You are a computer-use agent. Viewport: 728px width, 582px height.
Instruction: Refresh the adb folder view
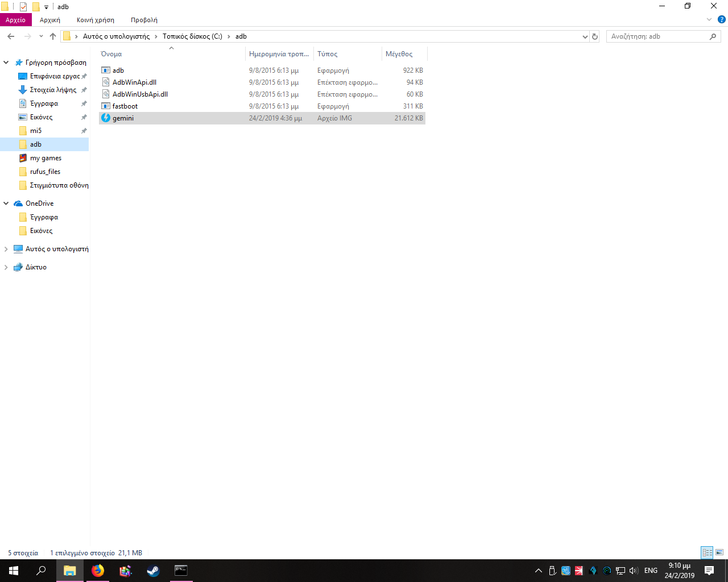tap(595, 36)
